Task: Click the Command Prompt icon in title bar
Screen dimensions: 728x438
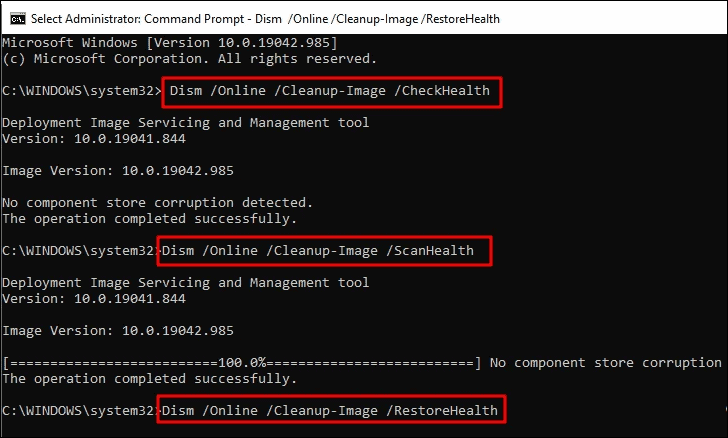Action: 18,19
